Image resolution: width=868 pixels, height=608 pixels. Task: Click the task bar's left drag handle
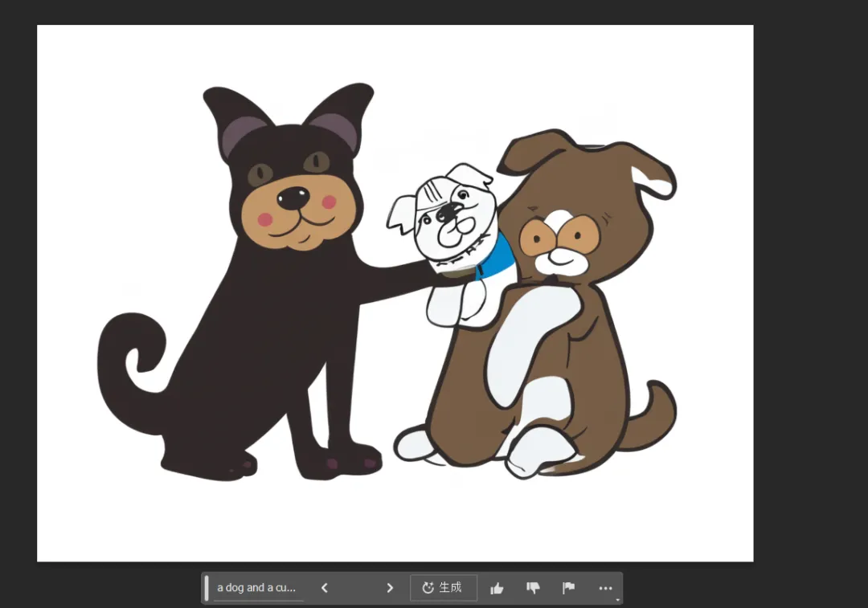tap(207, 588)
